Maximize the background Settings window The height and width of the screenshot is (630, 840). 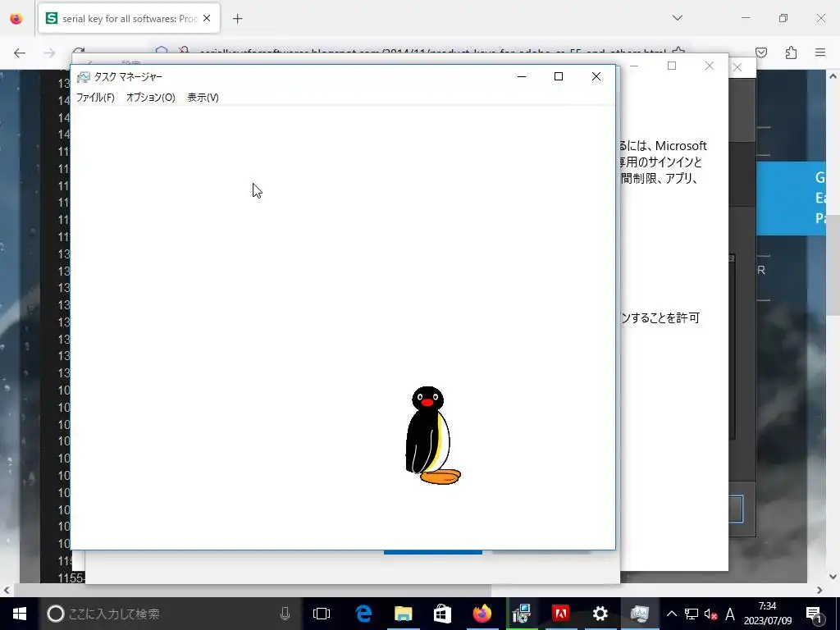tap(672, 66)
